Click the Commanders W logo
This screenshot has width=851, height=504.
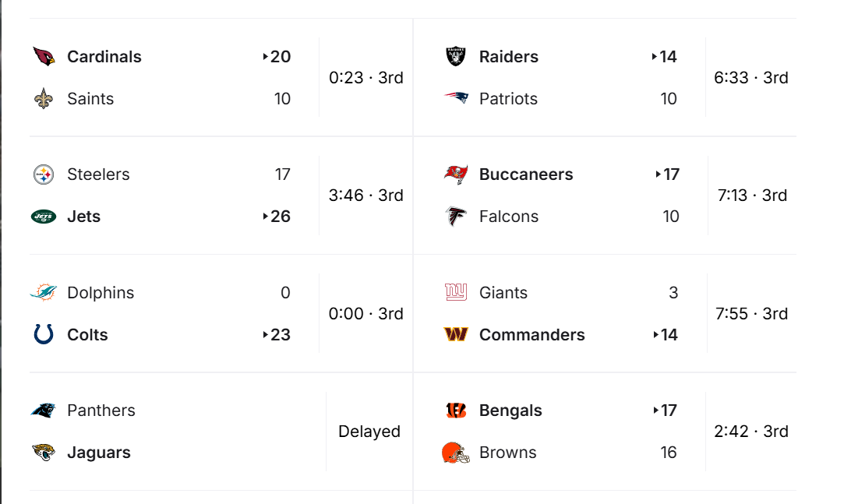pos(456,335)
